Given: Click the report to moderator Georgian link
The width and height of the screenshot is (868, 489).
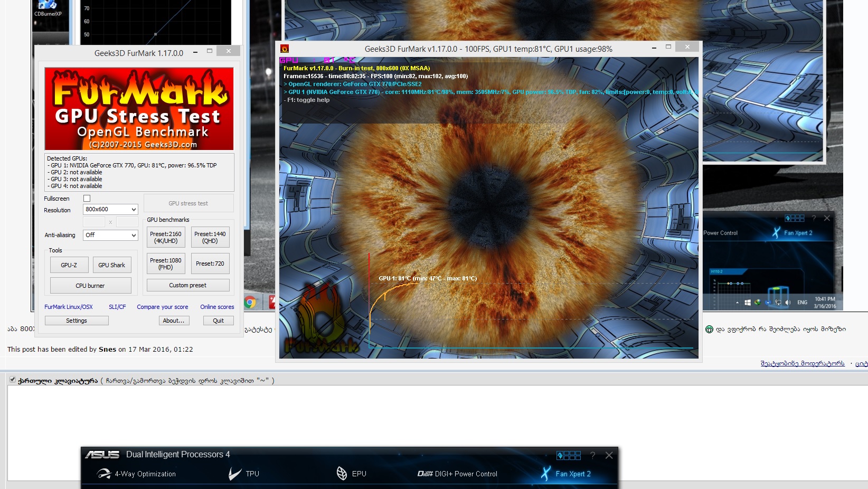Looking at the screenshot, I should (x=803, y=363).
